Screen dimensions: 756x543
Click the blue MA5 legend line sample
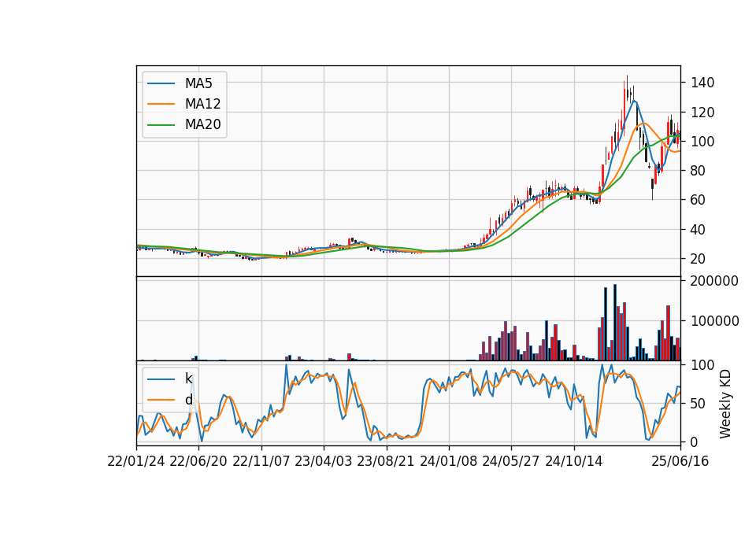(x=161, y=83)
